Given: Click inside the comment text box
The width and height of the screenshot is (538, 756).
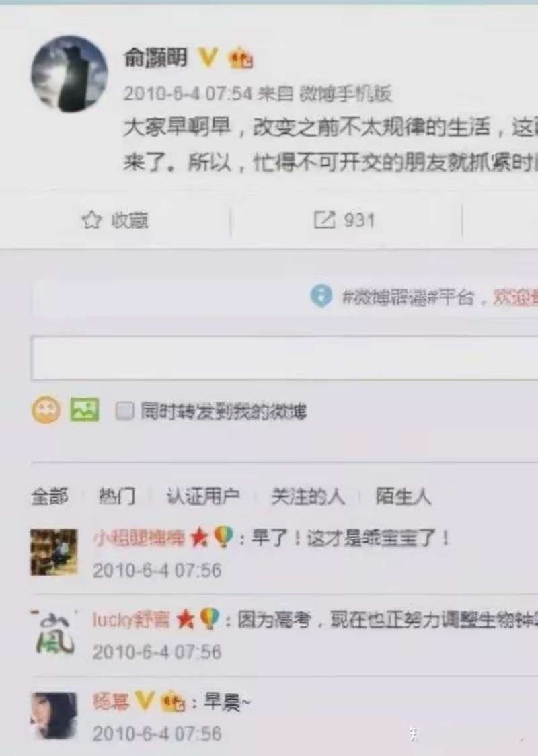Looking at the screenshot, I should [284, 358].
